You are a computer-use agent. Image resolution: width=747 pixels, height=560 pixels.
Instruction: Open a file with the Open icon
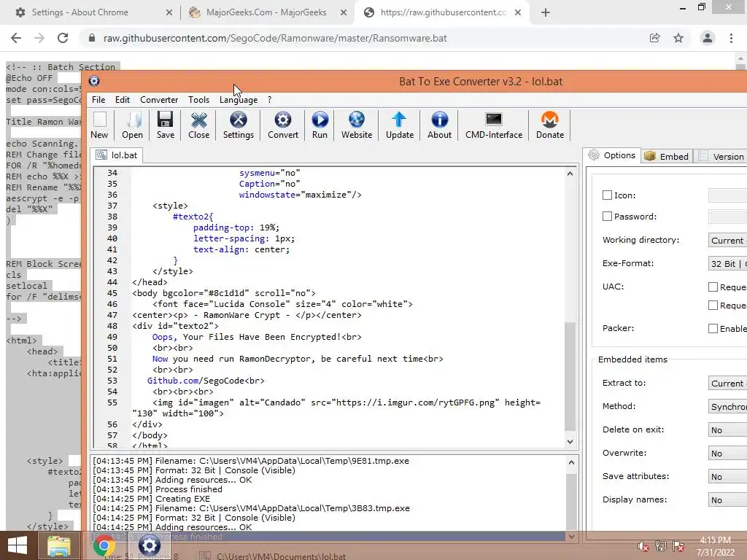(x=133, y=125)
